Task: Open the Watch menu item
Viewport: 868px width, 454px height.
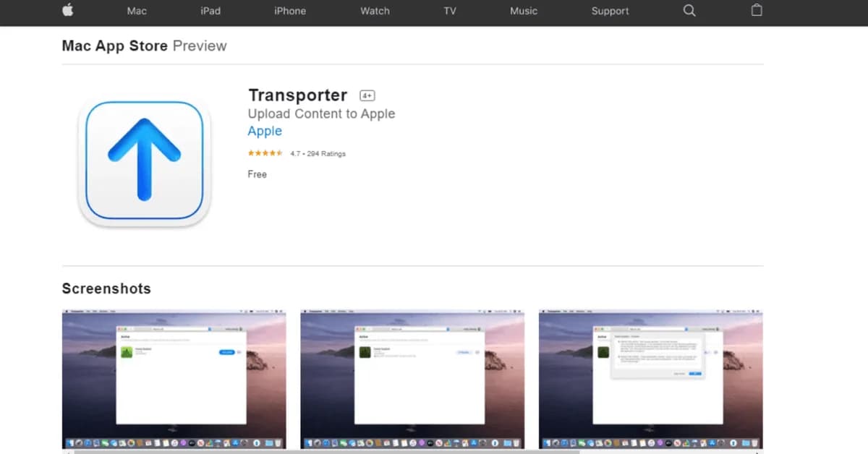Action: (375, 11)
